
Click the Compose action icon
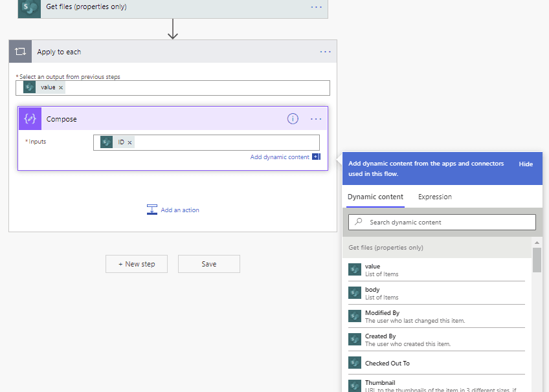click(x=30, y=119)
